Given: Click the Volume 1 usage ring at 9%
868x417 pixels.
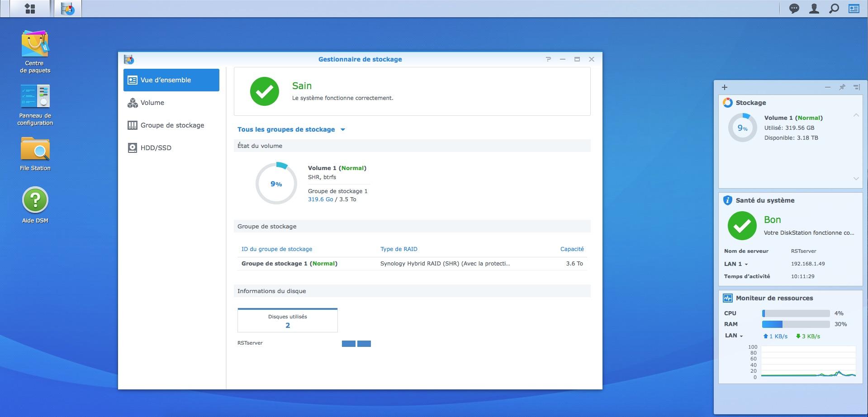Looking at the screenshot, I should [x=276, y=184].
